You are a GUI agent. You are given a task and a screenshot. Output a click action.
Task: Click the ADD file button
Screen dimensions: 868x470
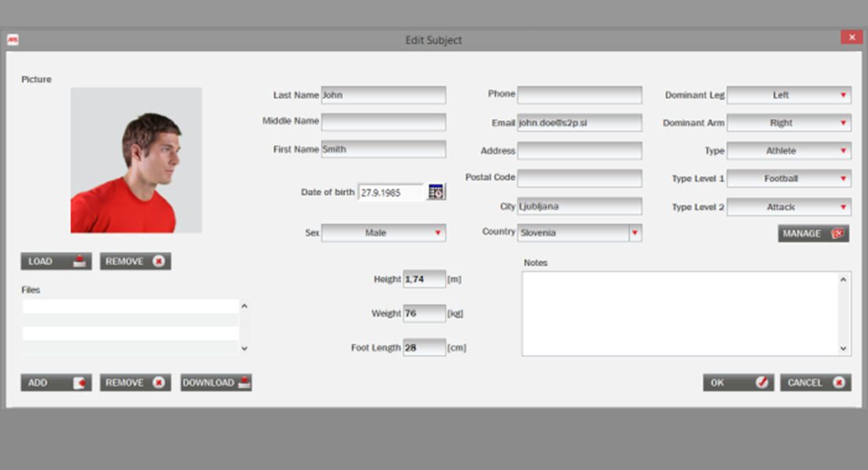pos(56,383)
